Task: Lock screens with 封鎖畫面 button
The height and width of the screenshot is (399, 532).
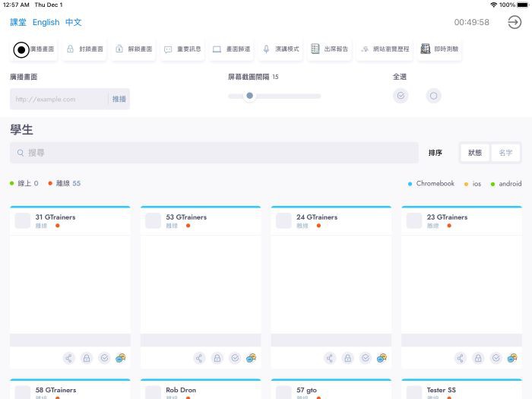Action: [x=84, y=49]
